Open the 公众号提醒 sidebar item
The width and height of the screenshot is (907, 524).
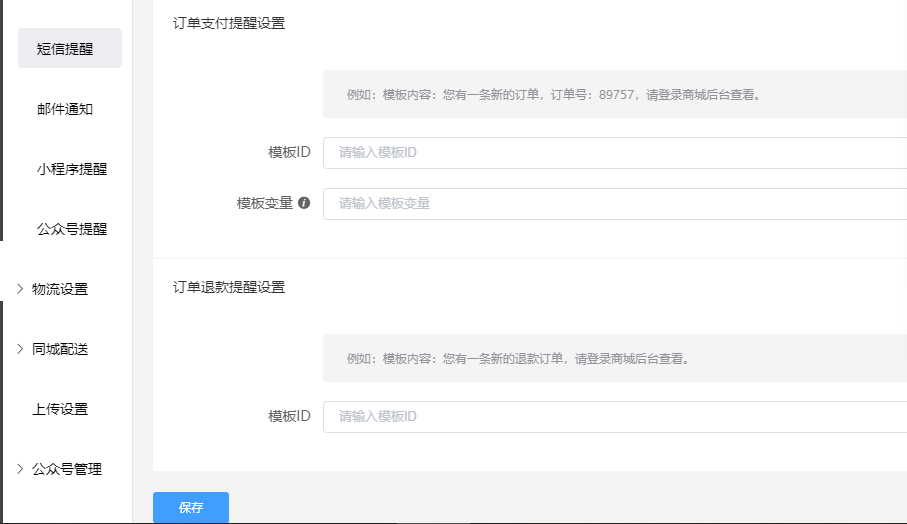tap(70, 229)
